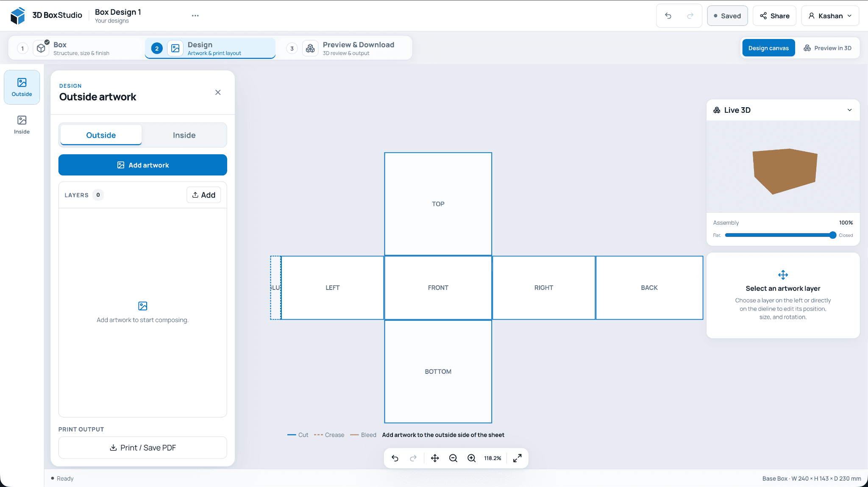Click the placeholder image icon in layers

tap(143, 306)
